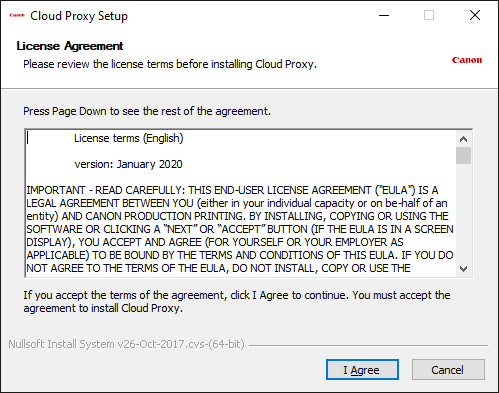
Task: Close the Cloud Proxy Setup window
Action: (x=475, y=15)
